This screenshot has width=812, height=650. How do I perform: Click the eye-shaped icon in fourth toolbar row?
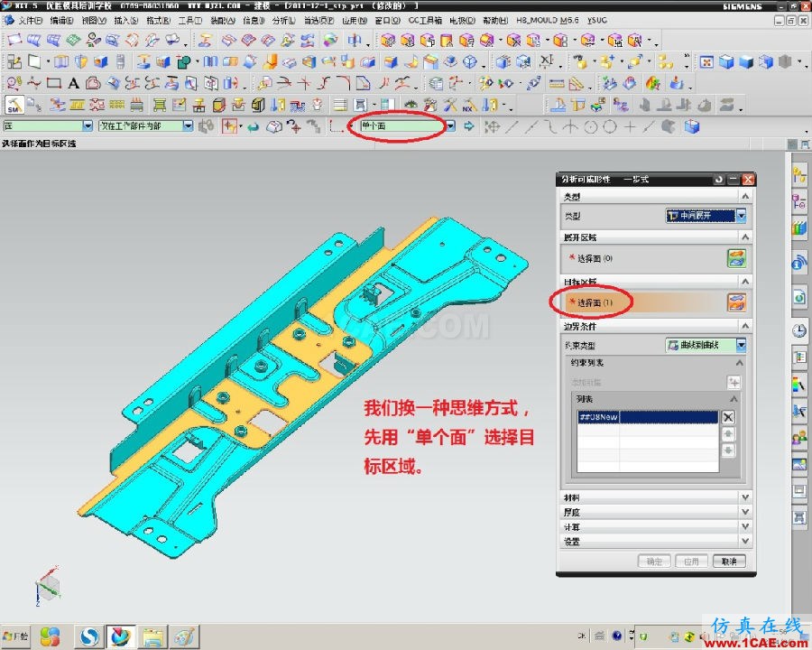(x=411, y=106)
